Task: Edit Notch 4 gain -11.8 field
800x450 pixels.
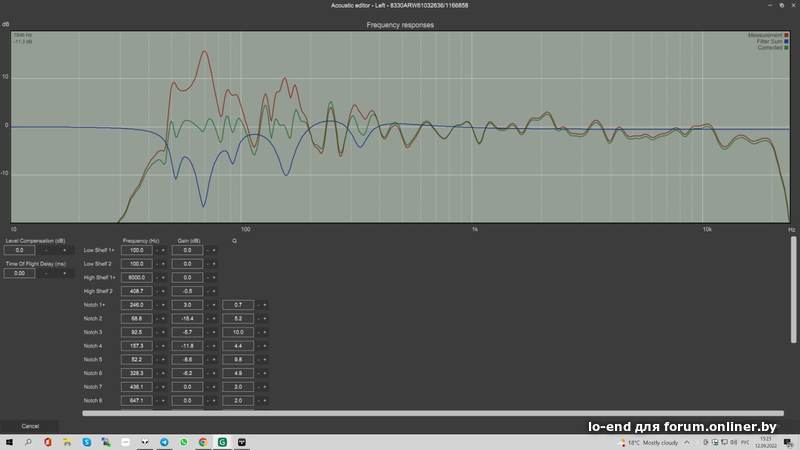Action: [187, 346]
